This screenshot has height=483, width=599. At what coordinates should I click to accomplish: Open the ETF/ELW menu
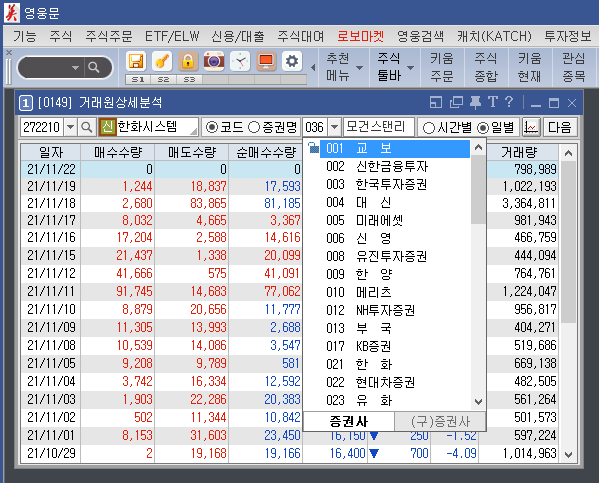point(172,36)
